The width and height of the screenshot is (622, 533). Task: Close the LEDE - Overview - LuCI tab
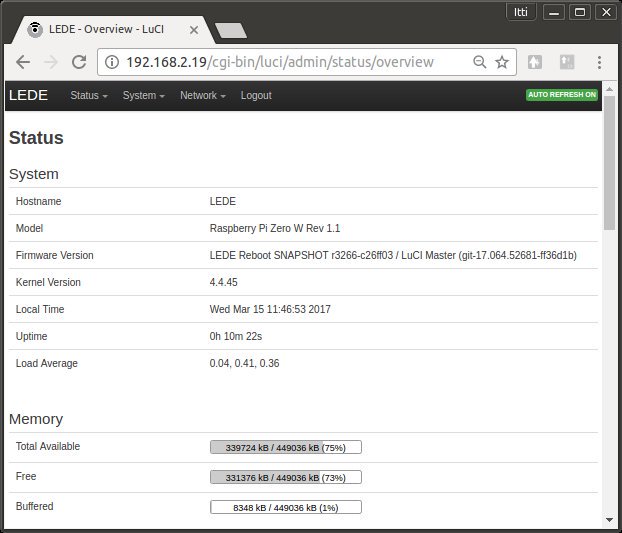194,30
